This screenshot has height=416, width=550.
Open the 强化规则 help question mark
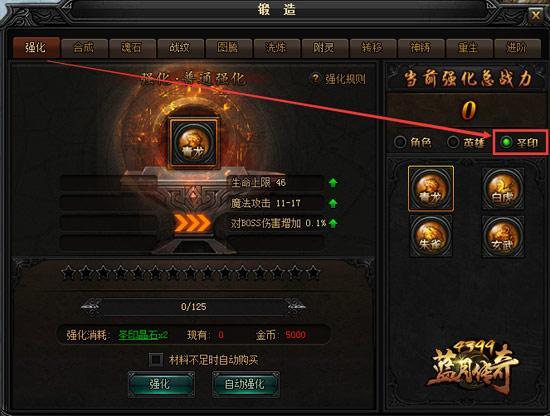click(x=315, y=79)
